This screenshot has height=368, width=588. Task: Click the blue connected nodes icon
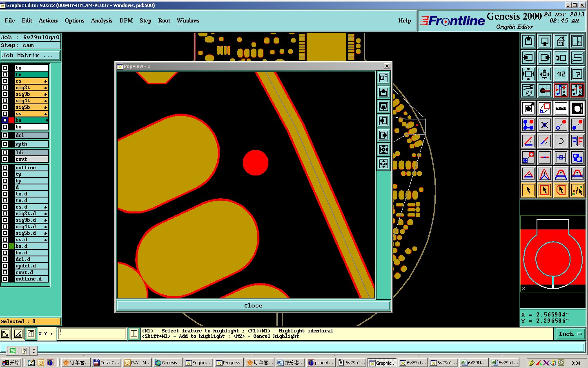528,125
